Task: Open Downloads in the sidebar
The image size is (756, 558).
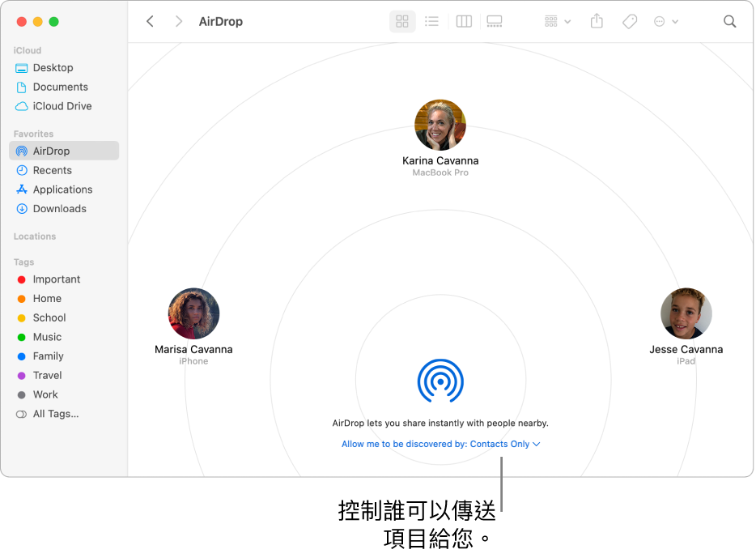Action: click(64, 209)
